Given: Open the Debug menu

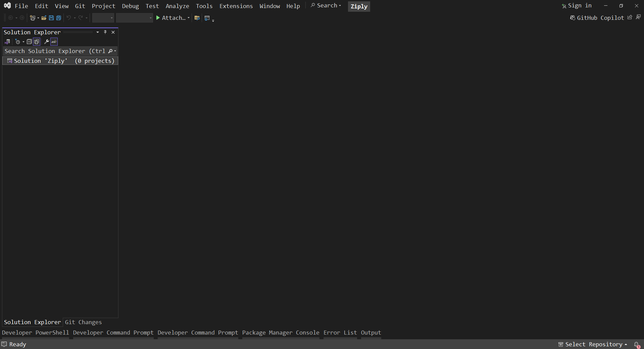Looking at the screenshot, I should pos(130,6).
